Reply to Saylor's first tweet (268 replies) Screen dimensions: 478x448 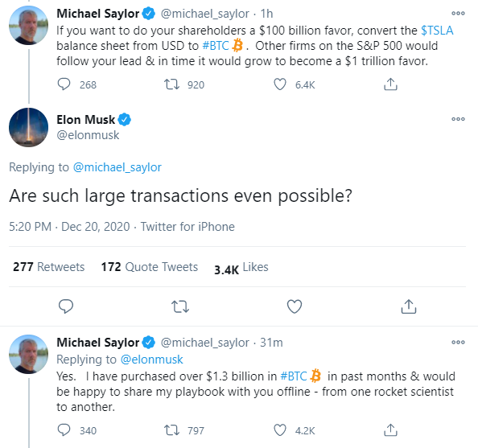(x=64, y=84)
